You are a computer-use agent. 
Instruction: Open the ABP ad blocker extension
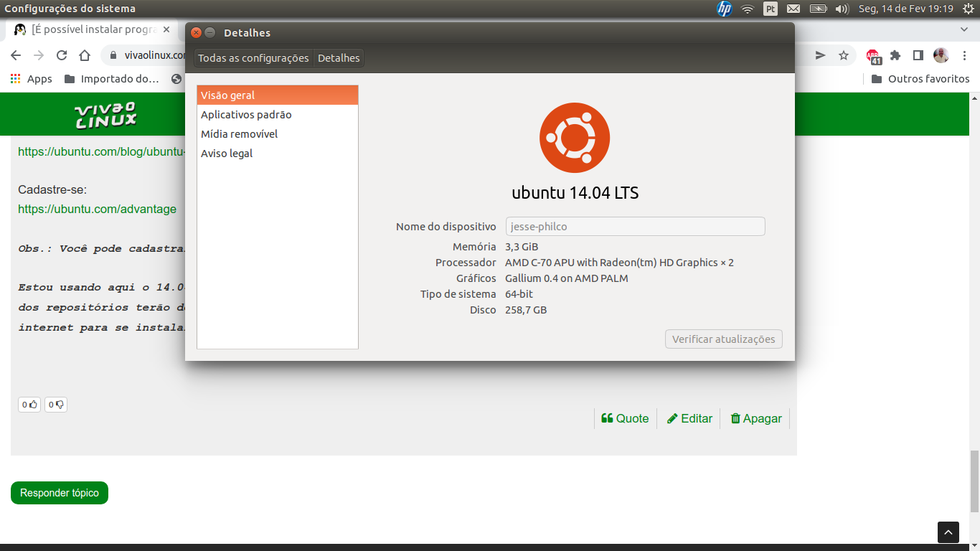pos(873,56)
